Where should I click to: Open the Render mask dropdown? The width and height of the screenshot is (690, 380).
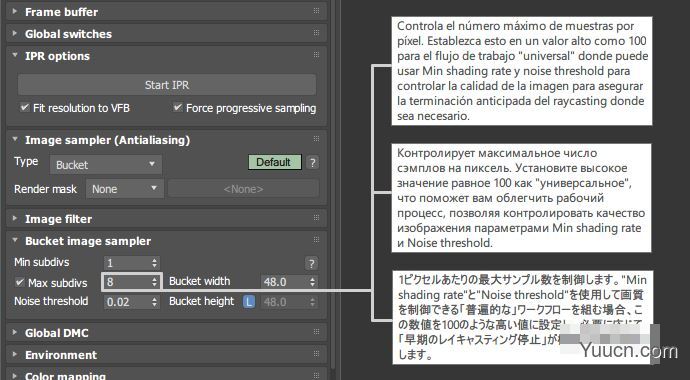click(x=125, y=189)
